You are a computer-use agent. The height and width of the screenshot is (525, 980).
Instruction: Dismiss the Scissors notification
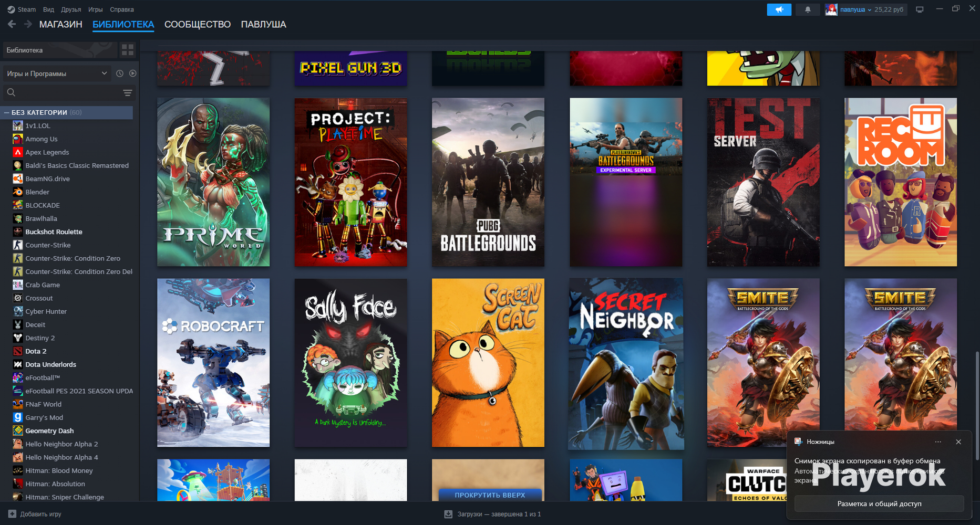(x=958, y=442)
